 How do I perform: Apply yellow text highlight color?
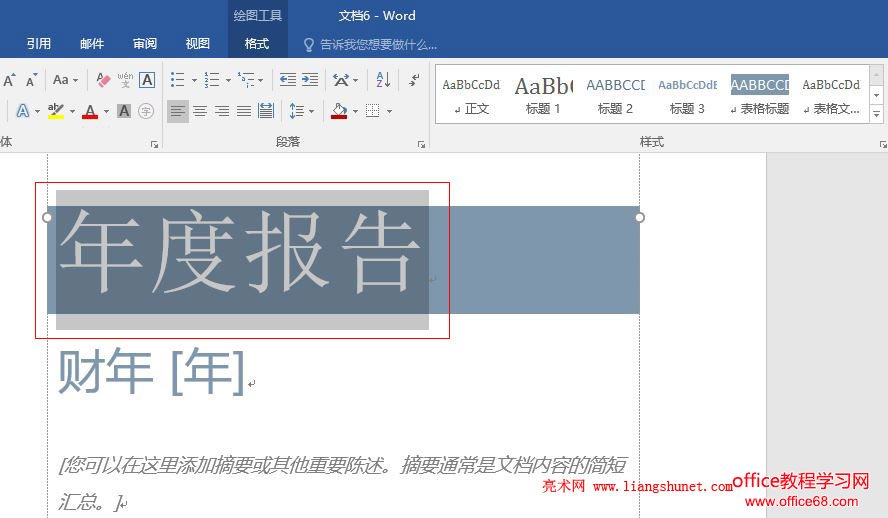click(56, 111)
